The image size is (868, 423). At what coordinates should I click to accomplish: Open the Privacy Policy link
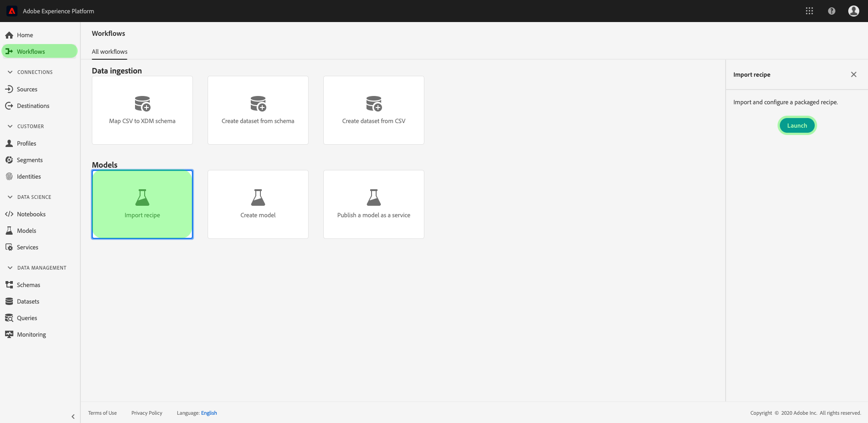tap(147, 413)
